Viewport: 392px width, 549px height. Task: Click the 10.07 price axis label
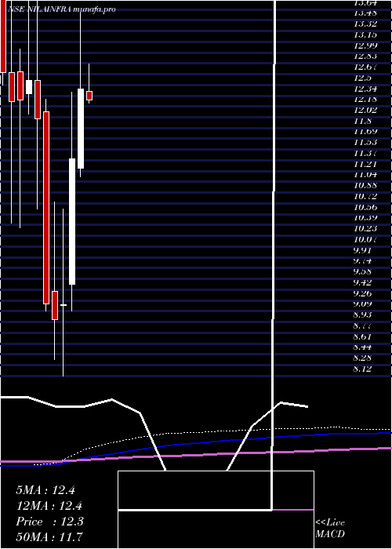pyautogui.click(x=365, y=239)
